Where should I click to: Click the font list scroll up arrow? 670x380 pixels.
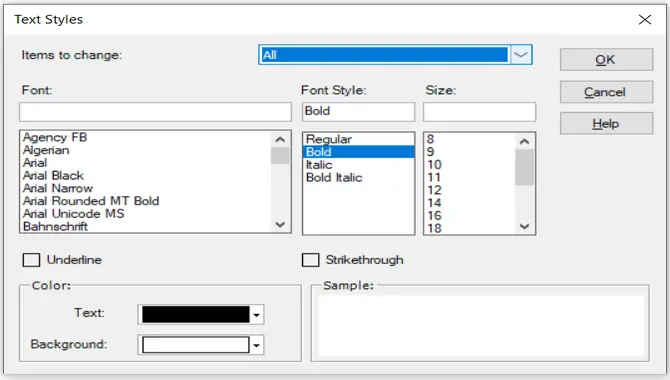(x=280, y=139)
